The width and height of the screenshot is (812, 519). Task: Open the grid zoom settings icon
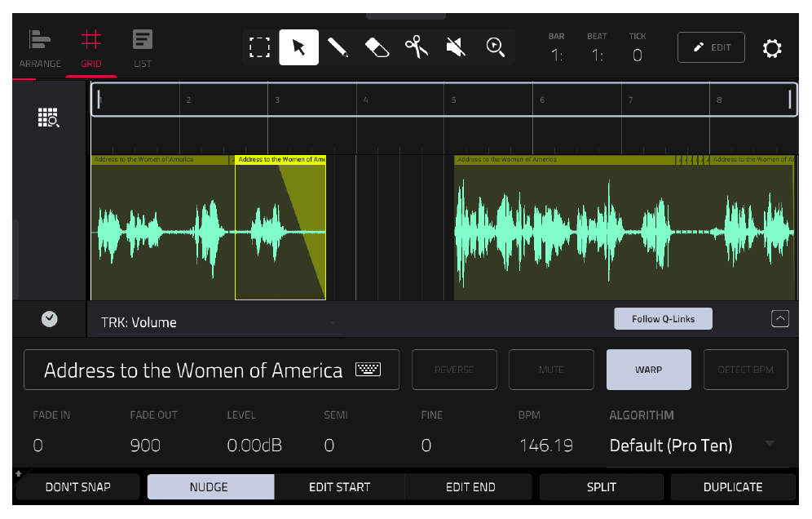(x=49, y=118)
